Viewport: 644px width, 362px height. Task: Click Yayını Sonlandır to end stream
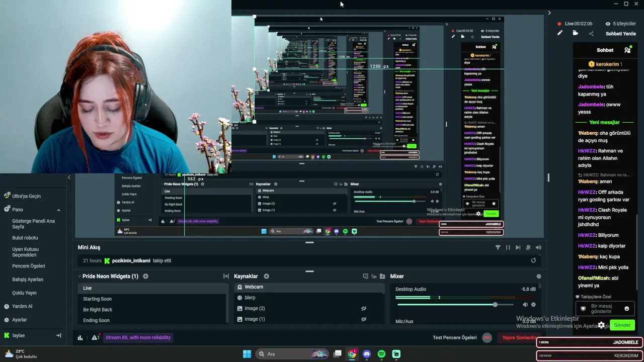point(519,338)
